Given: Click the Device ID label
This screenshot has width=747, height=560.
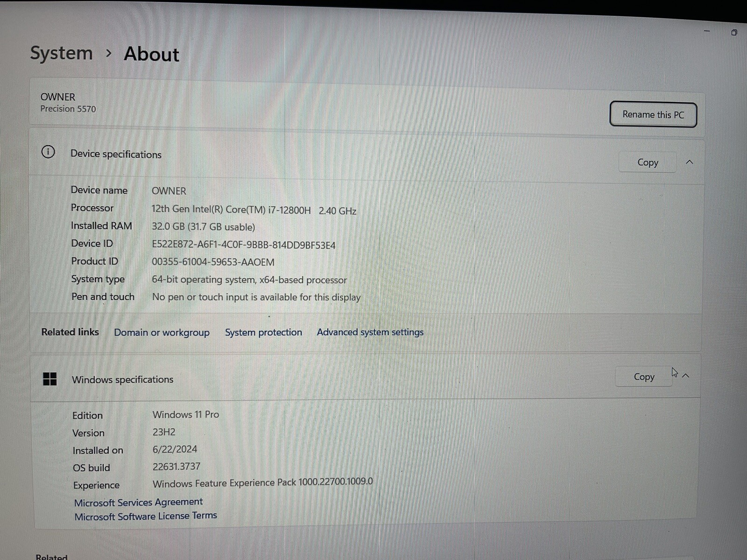Looking at the screenshot, I should (92, 243).
